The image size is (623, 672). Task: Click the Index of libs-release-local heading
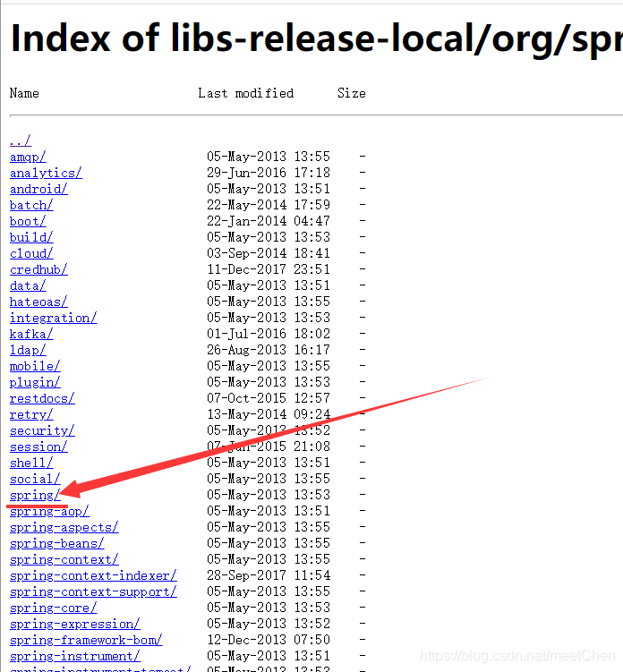[317, 38]
